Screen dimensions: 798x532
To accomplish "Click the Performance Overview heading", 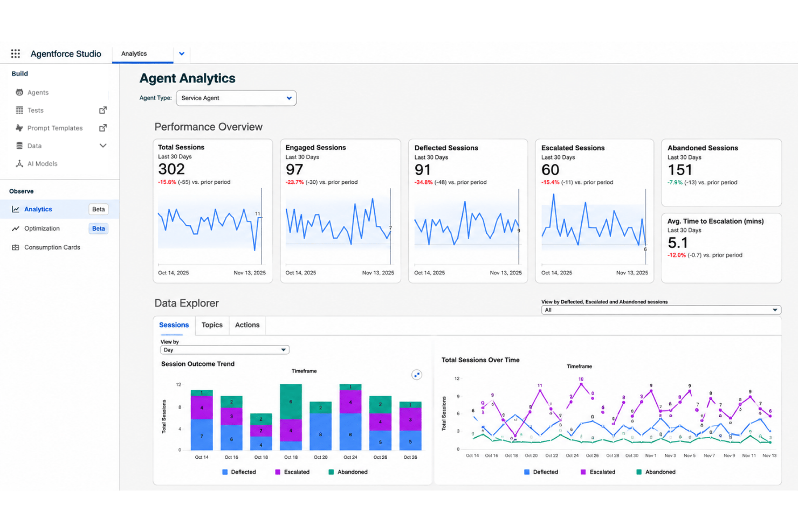I will (x=209, y=127).
